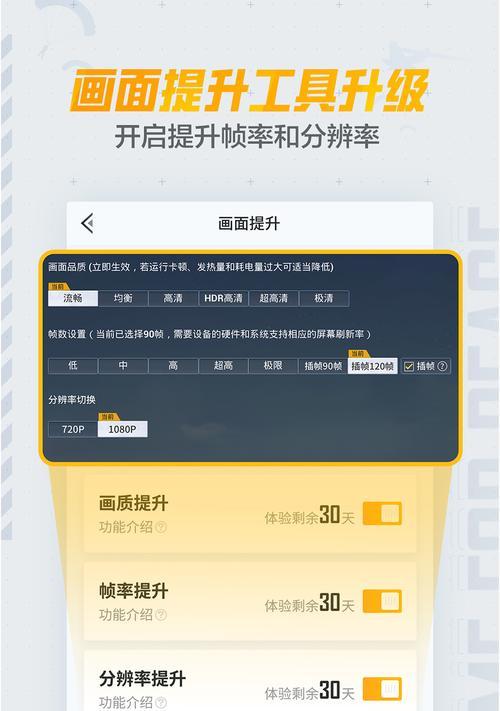Viewport: 500px width, 711px height.
Task: Select HDR高清 picture quality
Action: coord(223,298)
